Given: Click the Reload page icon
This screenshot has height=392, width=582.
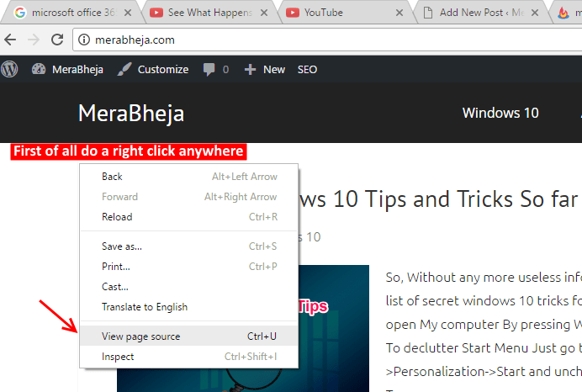Looking at the screenshot, I should (57, 40).
